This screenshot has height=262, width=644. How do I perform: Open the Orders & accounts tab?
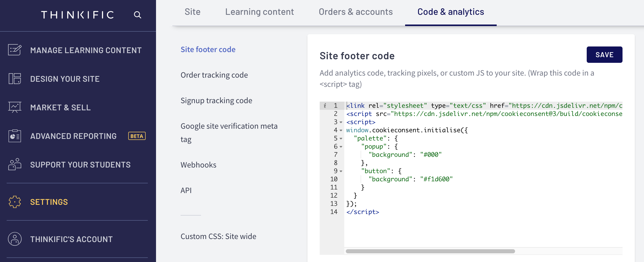point(356,12)
